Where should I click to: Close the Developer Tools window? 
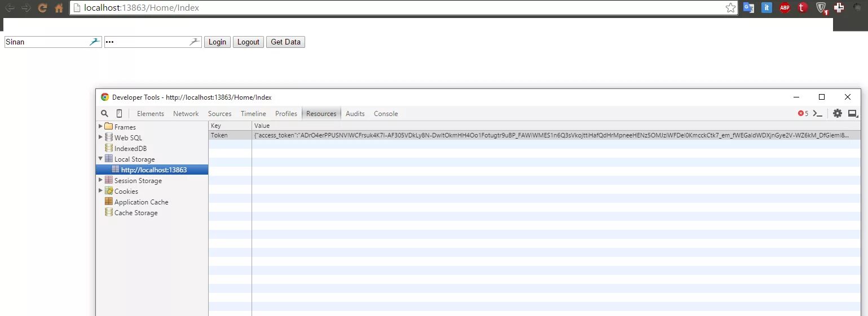(x=848, y=97)
